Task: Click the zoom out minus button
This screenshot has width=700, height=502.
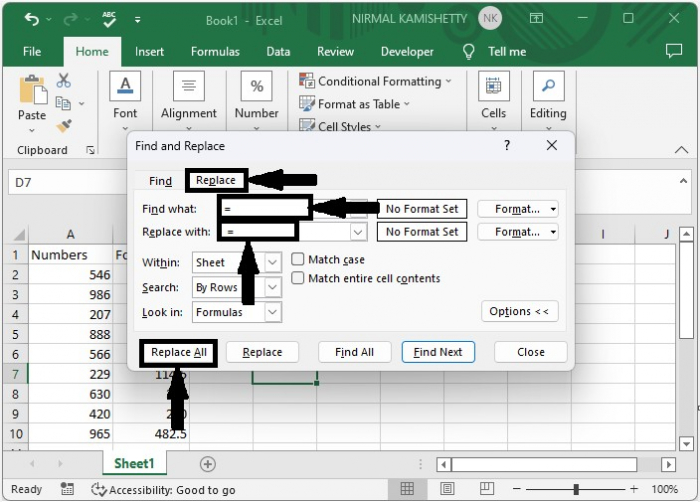Action: pyautogui.click(x=517, y=489)
